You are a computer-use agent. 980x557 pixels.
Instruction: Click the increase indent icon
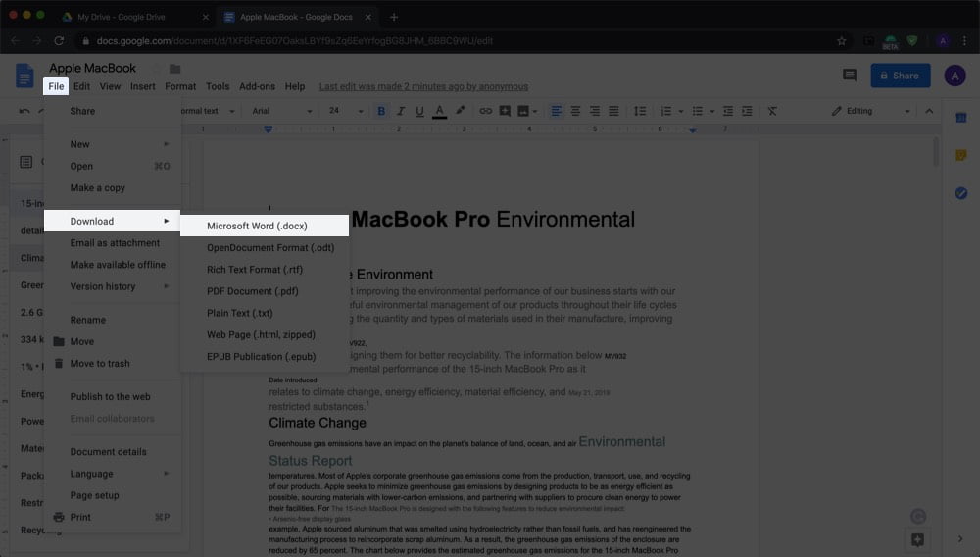tap(747, 111)
